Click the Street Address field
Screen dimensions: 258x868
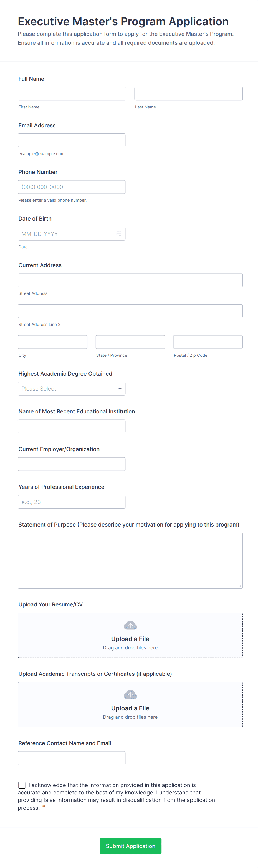[x=130, y=280]
